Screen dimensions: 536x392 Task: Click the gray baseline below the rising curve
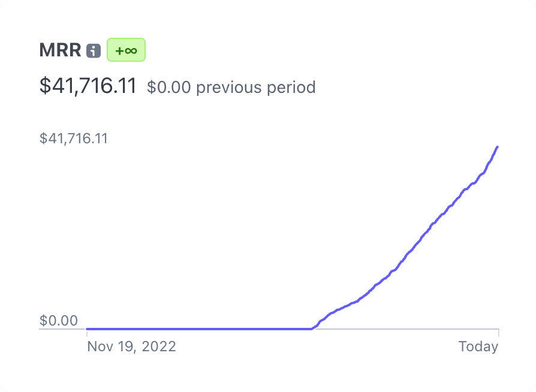[408, 329]
